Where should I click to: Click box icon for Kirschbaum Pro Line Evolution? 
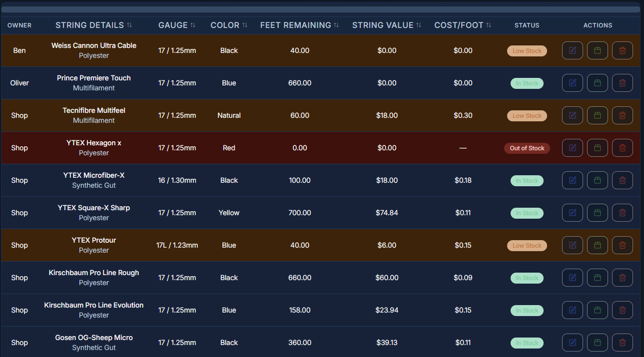[598, 310]
